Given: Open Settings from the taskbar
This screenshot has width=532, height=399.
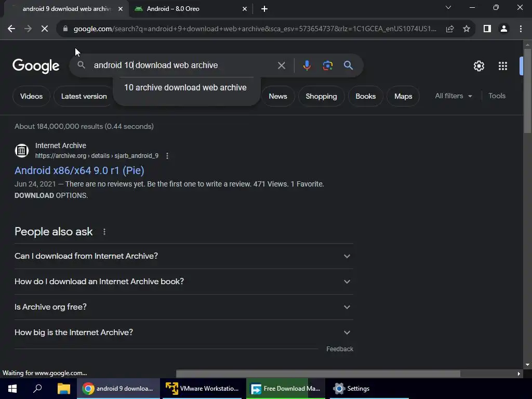Looking at the screenshot, I should click(369, 389).
